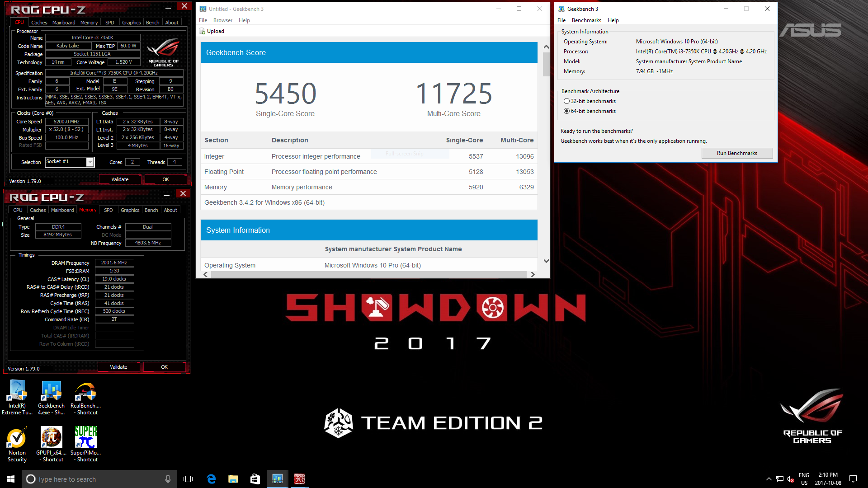Click horizontal scrollbar right arrow in Geekbench
The height and width of the screenshot is (488, 868).
[x=533, y=274]
